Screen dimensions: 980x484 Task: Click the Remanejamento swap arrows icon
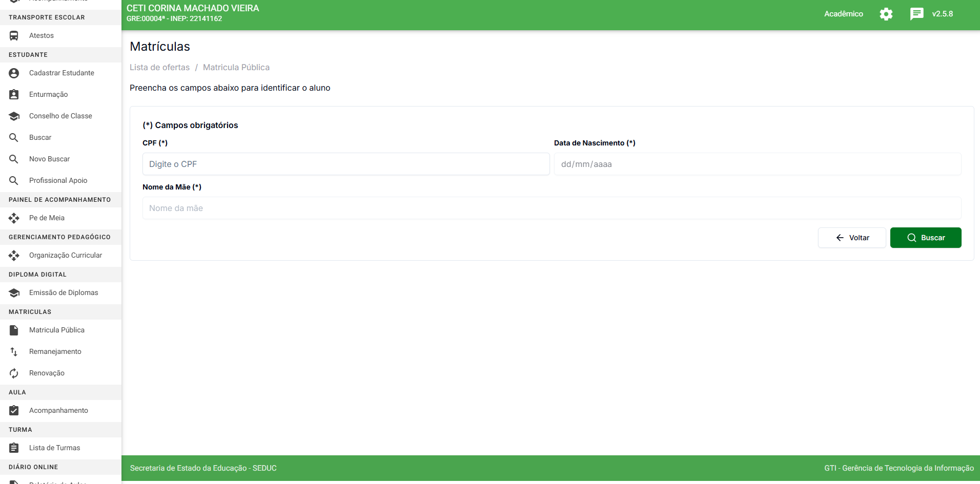[x=14, y=352]
